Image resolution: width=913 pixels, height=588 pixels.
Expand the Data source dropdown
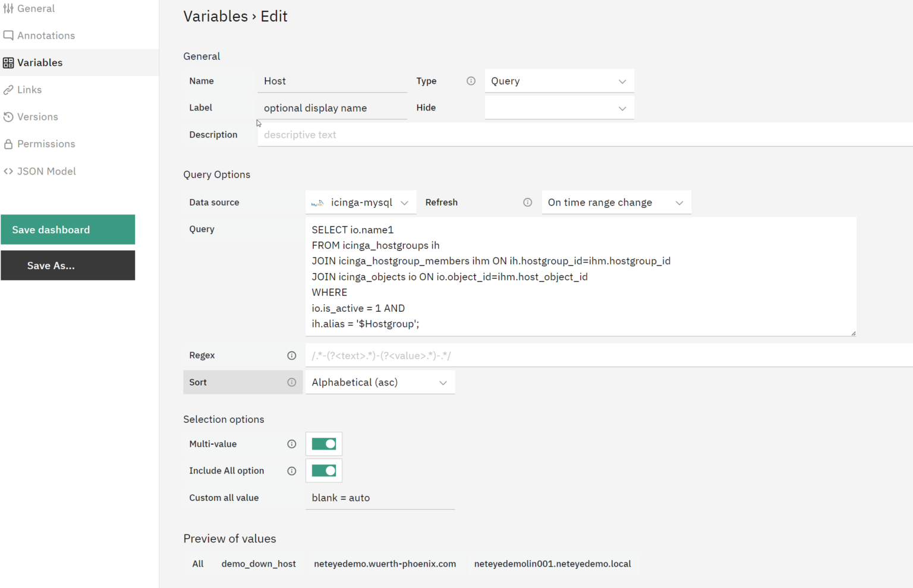click(x=361, y=202)
